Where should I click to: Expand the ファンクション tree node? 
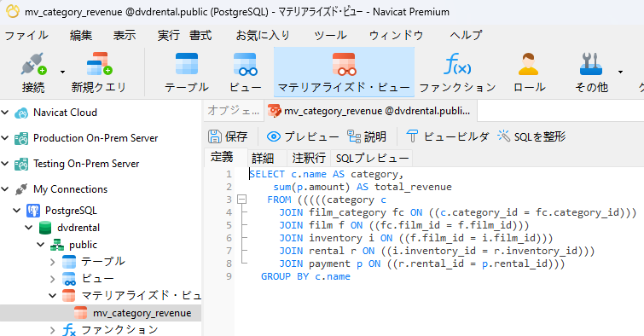click(52, 330)
